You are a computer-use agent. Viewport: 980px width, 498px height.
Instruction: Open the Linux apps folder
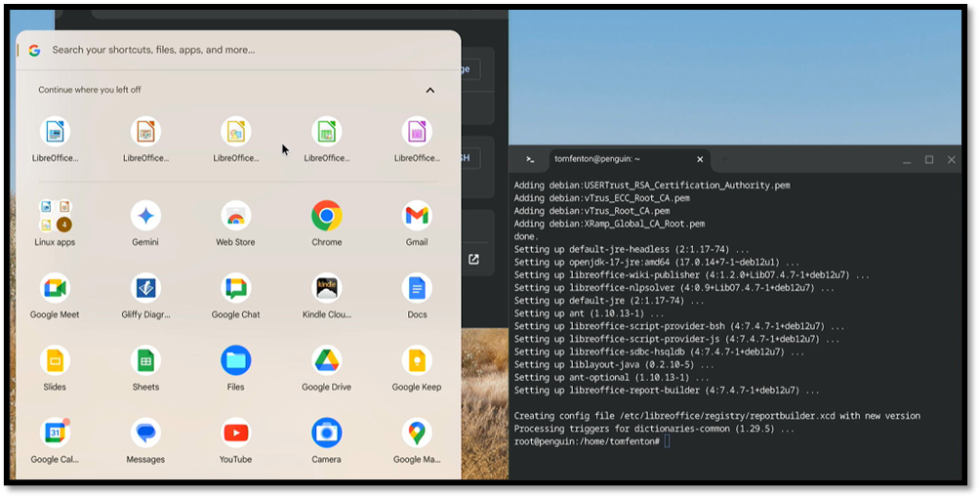[x=55, y=216]
